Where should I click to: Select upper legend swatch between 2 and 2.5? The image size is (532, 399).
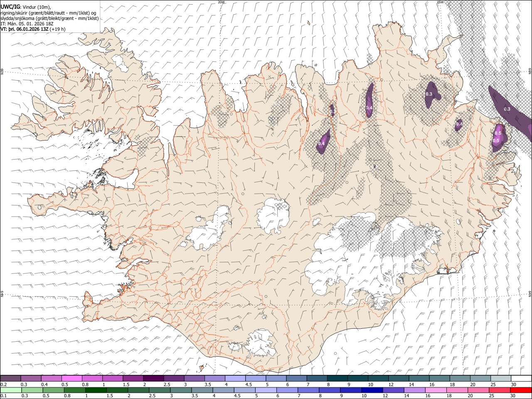153,378
